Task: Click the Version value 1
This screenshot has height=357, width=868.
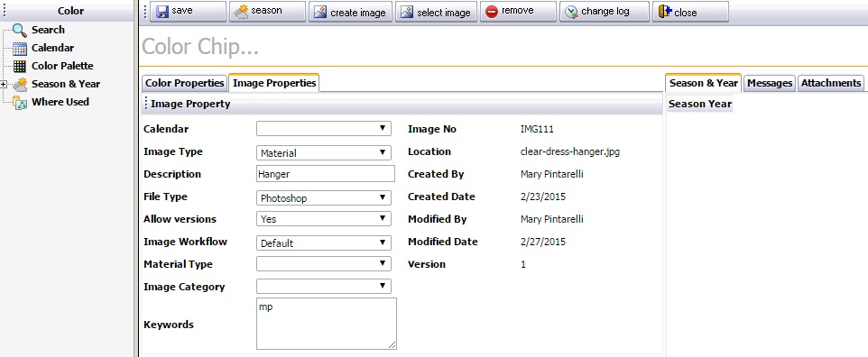Action: point(523,264)
